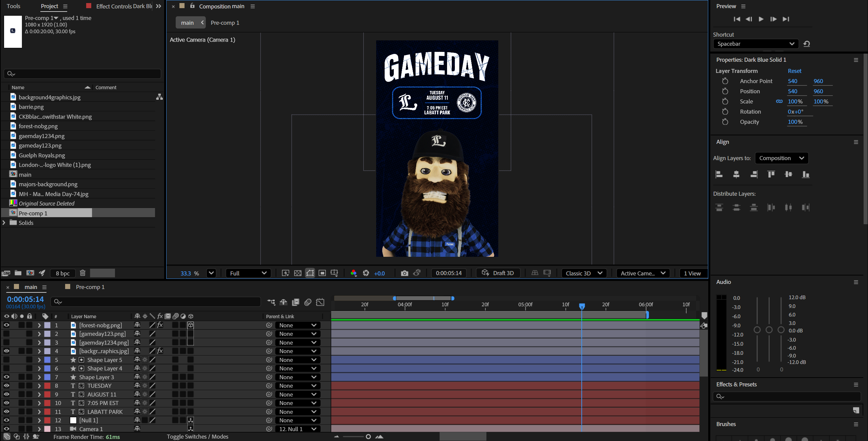This screenshot has width=868, height=441.
Task: Reset the Preview shortcut setting
Action: point(807,44)
